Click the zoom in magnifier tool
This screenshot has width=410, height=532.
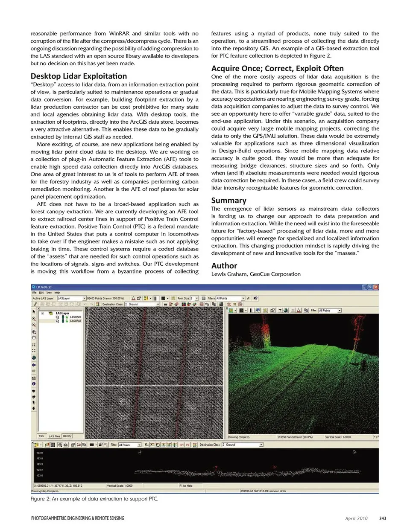coord(34,319)
